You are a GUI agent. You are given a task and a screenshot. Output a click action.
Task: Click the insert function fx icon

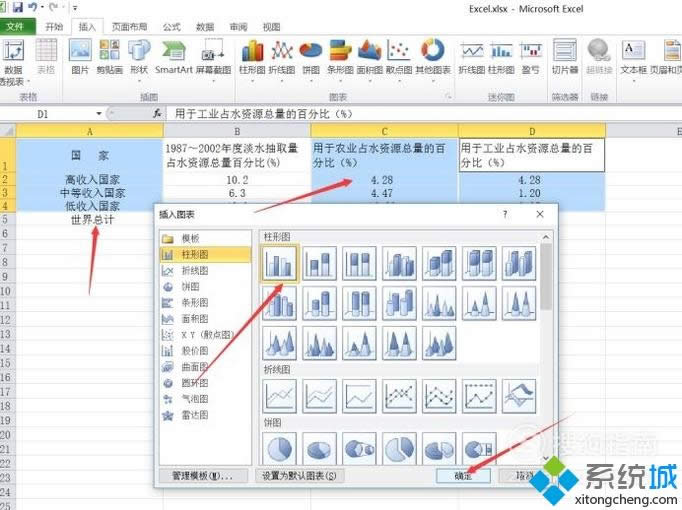click(x=157, y=114)
